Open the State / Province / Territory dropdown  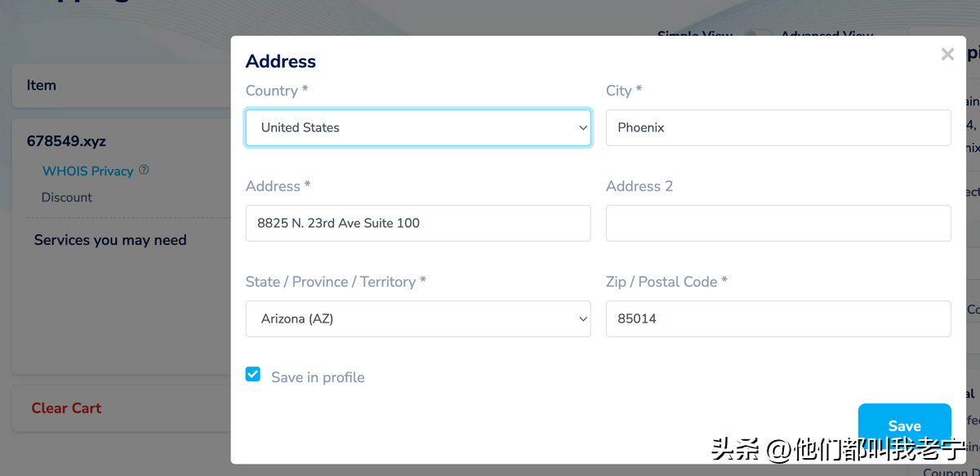418,319
